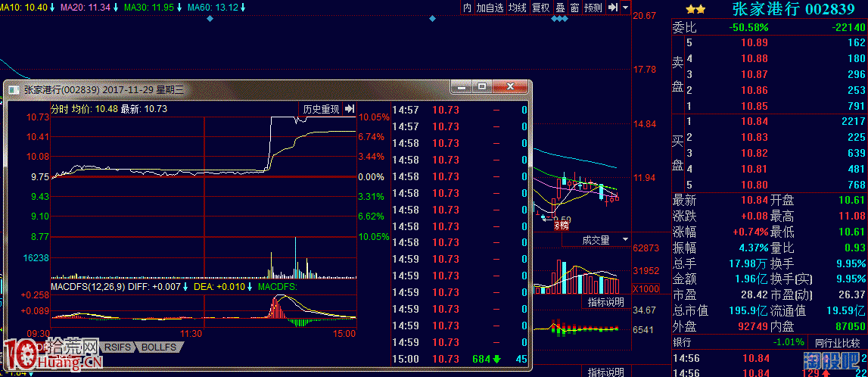The width and height of the screenshot is (868, 377).
Task: Click the 14:56 trade row at bottom right
Action: point(770,359)
